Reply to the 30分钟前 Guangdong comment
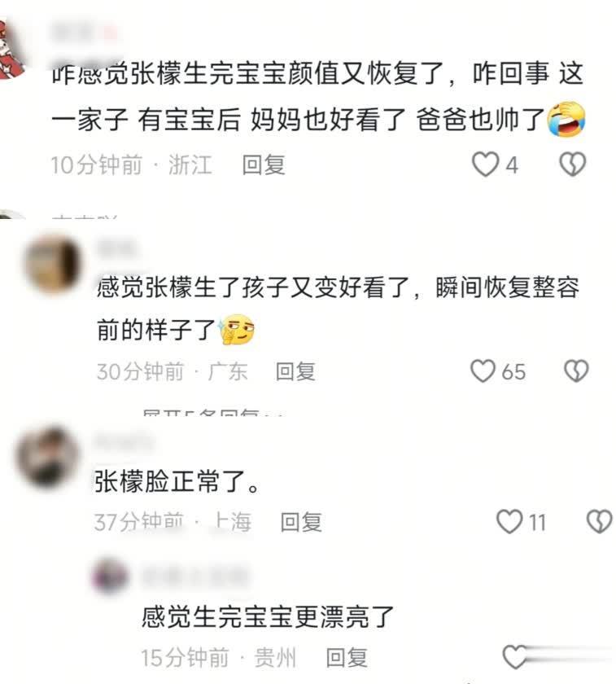Viewport: 616px width, 684px height. click(x=295, y=371)
